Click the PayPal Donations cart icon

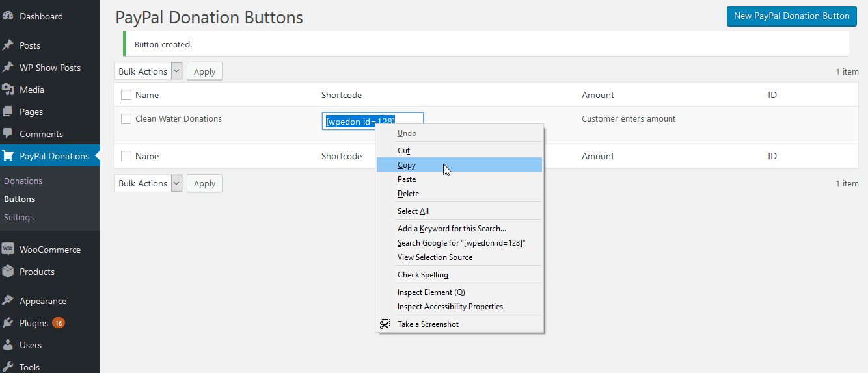(8, 156)
